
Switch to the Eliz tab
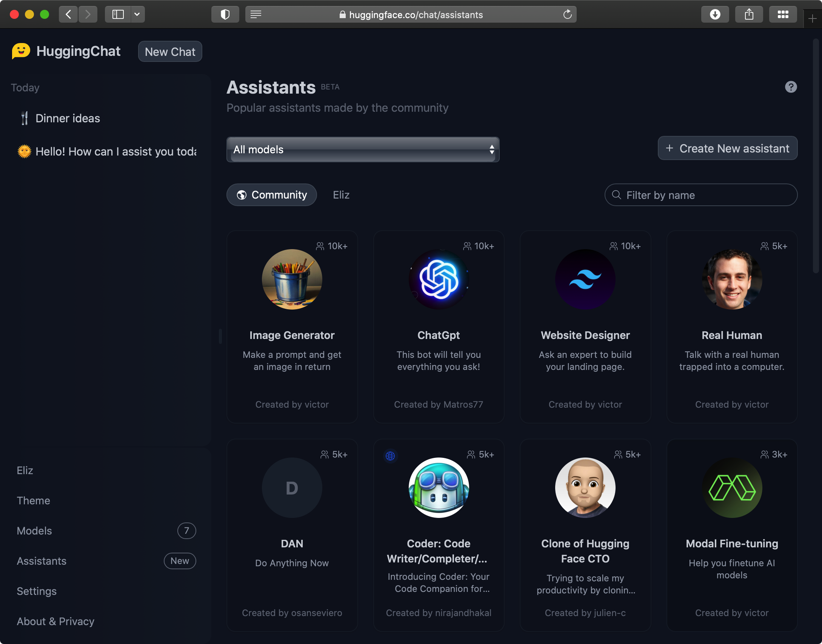[x=341, y=195]
